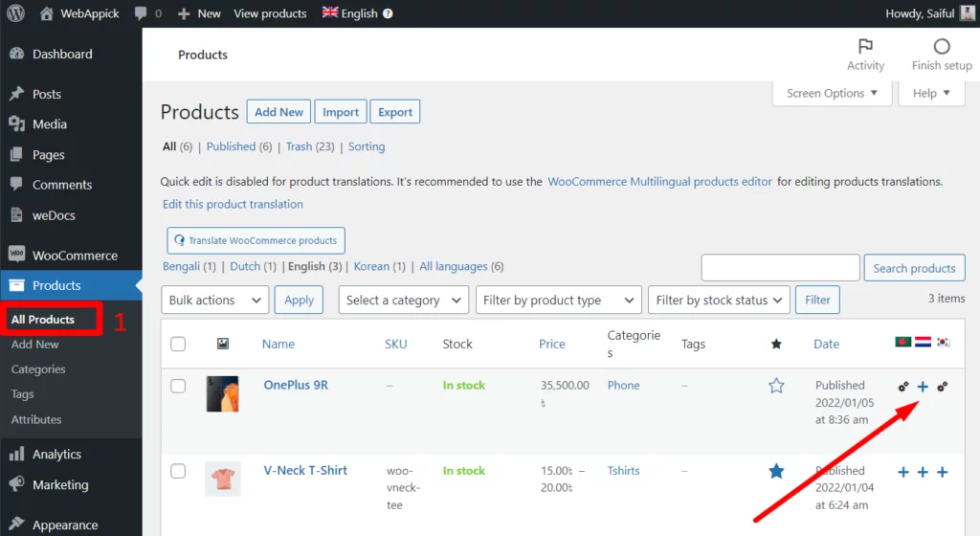Add Korean translation for V-Neck T-Shirt
The height and width of the screenshot is (536, 980).
point(943,472)
